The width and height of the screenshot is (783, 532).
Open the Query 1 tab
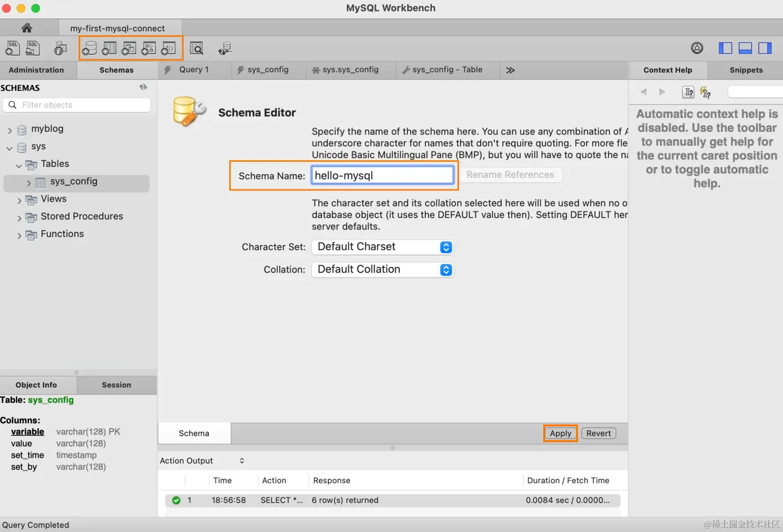click(x=194, y=69)
